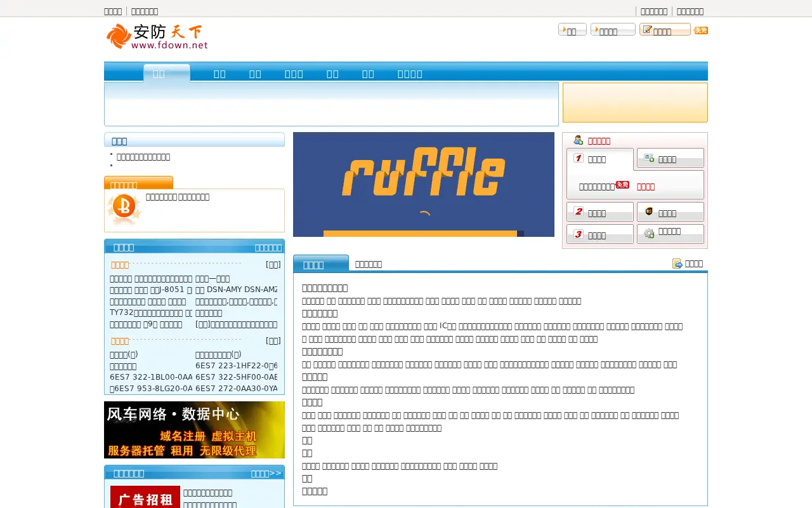
Task: Open the '6ES7 223-1HF22-0' listing
Action: click(236, 365)
